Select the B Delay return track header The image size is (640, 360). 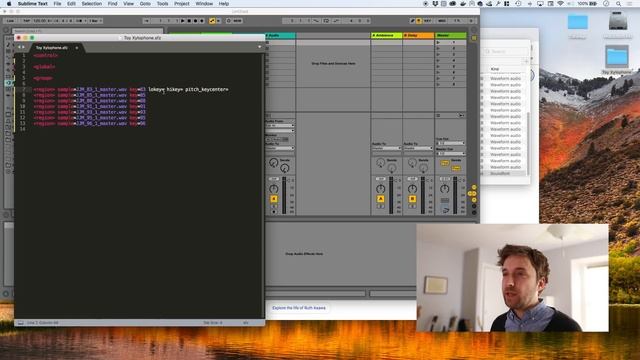pyautogui.click(x=418, y=36)
